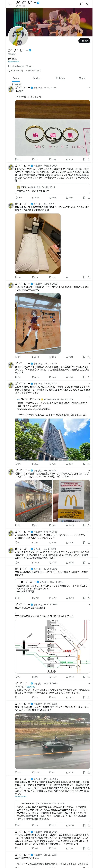Open more options on the pinned post
This screenshot has width=98, height=868.
click(89, 88)
